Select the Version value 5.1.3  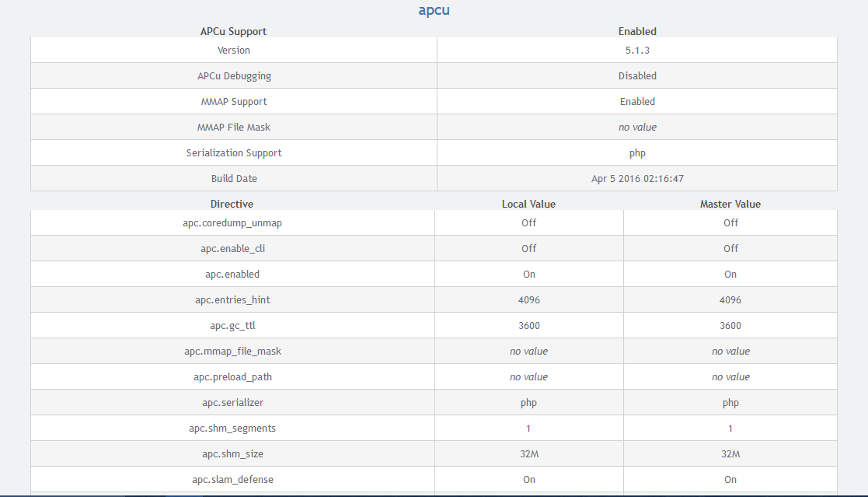click(637, 51)
